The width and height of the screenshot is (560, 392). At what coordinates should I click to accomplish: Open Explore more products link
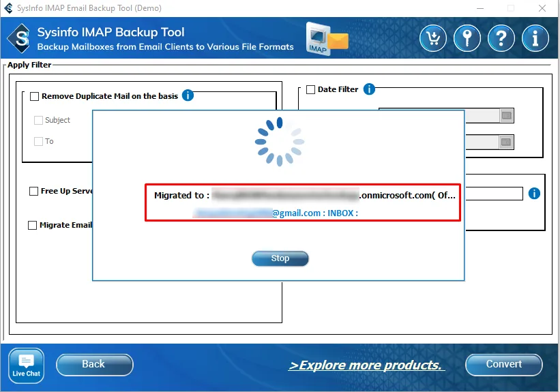click(366, 365)
